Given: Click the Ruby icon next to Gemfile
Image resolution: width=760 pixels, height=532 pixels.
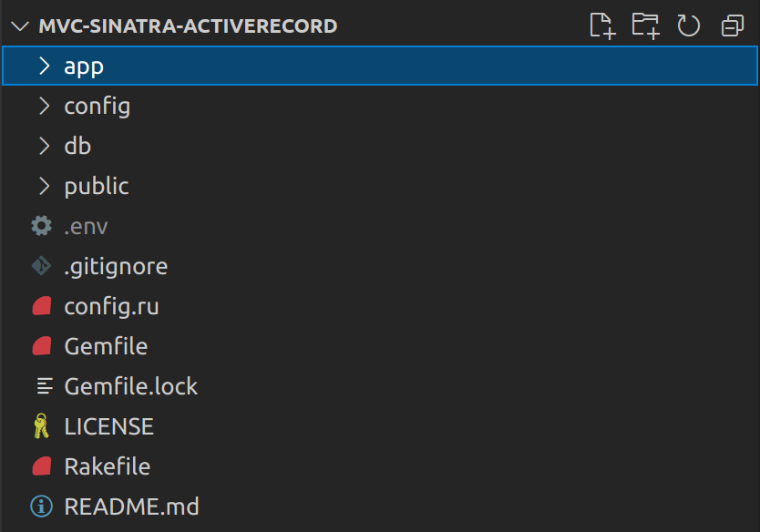Looking at the screenshot, I should [41, 345].
